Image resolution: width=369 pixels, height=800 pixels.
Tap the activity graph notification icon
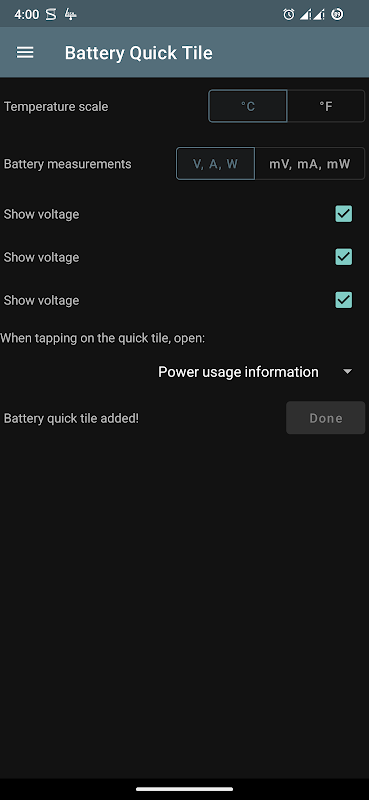[x=70, y=15]
